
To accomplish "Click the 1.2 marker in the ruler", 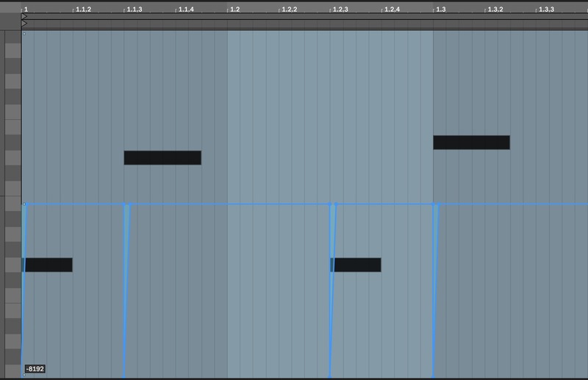I will pos(234,10).
